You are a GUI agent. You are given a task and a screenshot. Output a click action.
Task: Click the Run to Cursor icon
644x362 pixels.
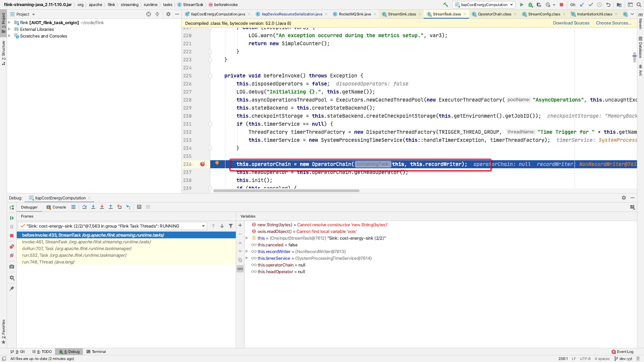tap(128, 207)
